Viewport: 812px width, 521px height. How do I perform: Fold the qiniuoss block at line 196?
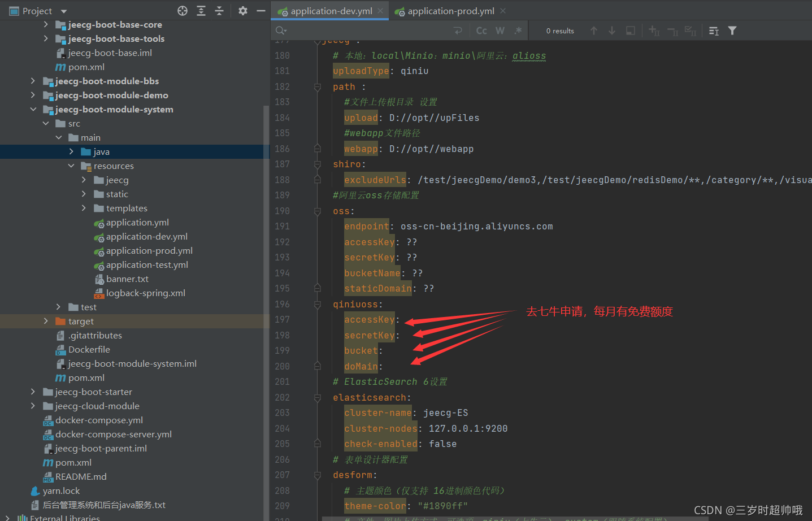(318, 305)
